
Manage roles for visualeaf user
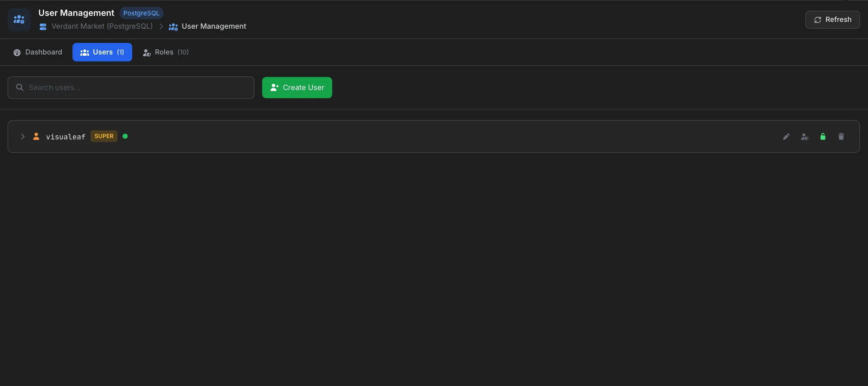(805, 137)
